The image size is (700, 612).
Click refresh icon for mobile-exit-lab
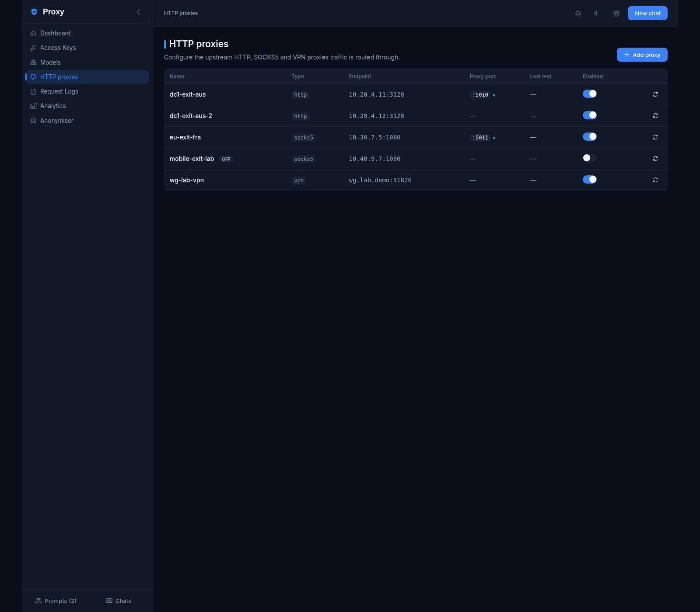click(x=655, y=159)
